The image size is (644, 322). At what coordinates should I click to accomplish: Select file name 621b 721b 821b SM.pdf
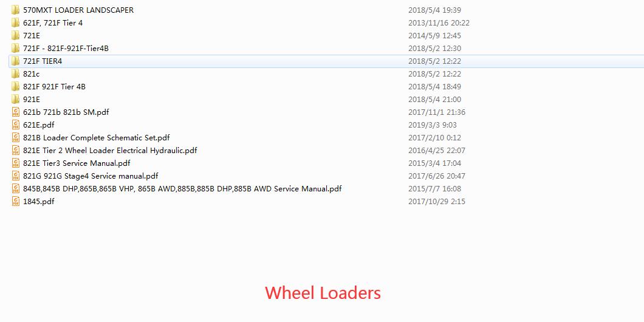tap(66, 112)
